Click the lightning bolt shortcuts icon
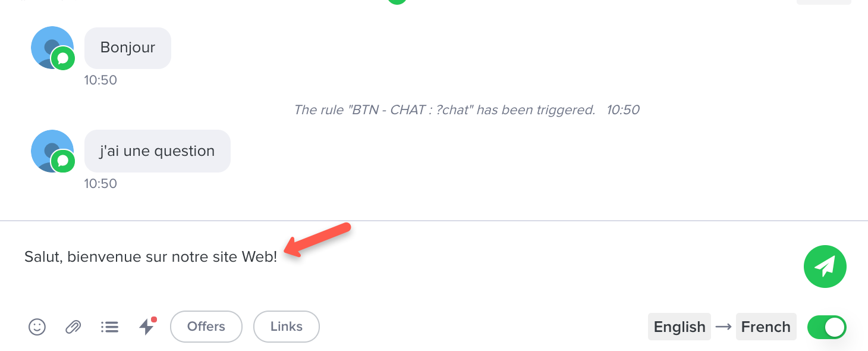 point(146,327)
